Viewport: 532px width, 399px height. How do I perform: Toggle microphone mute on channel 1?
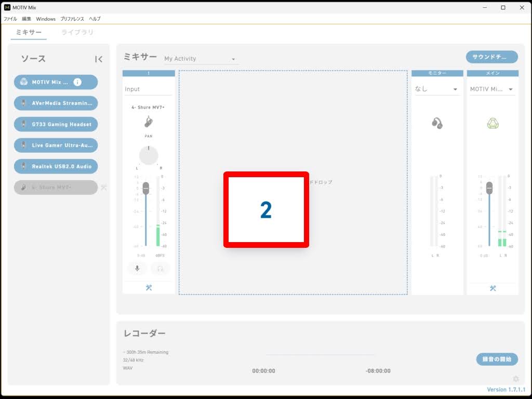137,269
